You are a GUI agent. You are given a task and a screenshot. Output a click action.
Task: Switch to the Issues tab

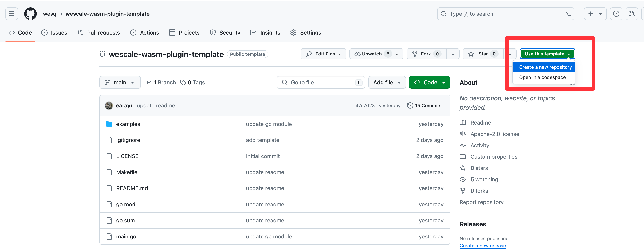[x=54, y=33]
